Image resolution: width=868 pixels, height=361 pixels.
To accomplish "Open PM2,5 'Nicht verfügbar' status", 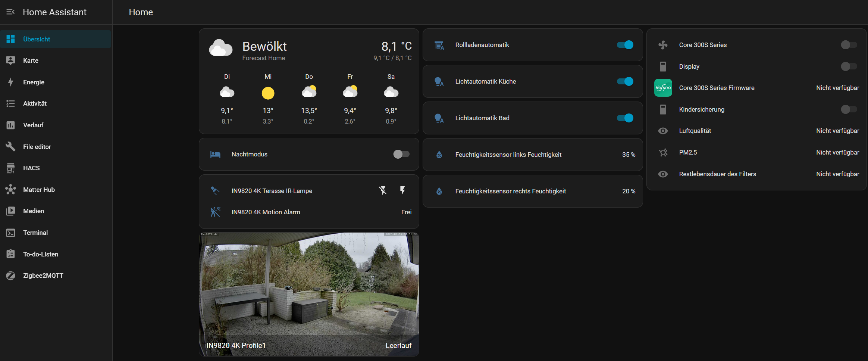I will pos(837,152).
